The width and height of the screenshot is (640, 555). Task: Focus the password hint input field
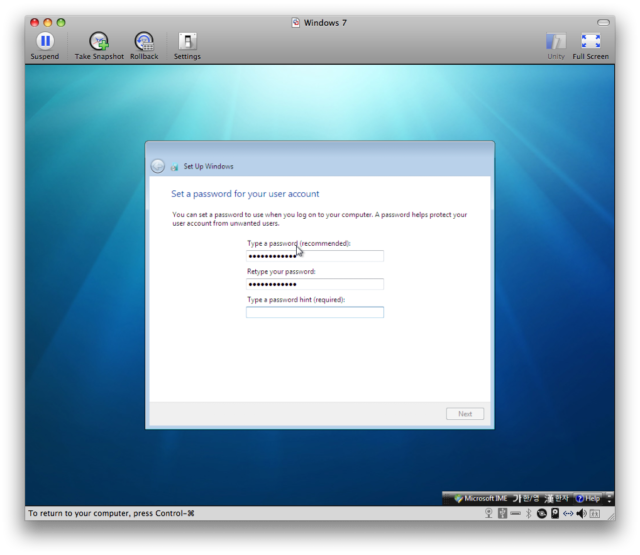(315, 312)
